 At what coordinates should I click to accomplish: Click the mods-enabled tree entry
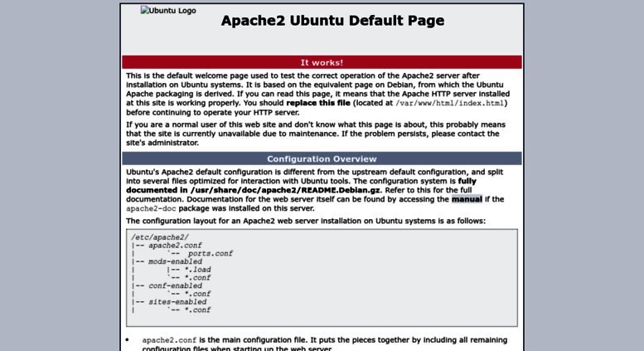(176, 261)
